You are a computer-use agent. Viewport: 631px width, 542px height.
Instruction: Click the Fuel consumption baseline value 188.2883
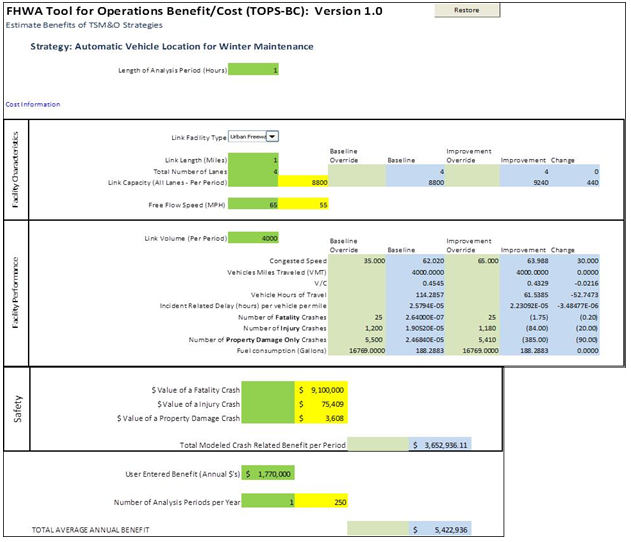415,350
